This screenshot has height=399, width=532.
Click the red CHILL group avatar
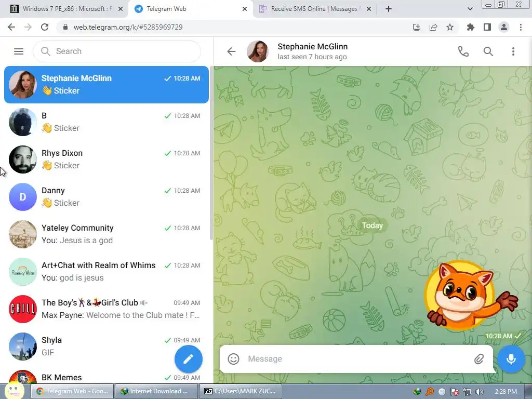tap(23, 309)
